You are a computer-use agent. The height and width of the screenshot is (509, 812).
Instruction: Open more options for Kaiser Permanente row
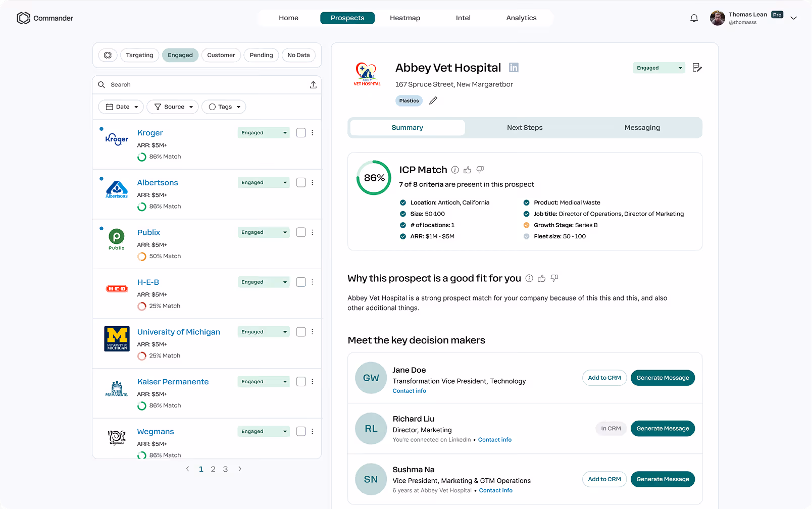[312, 382]
